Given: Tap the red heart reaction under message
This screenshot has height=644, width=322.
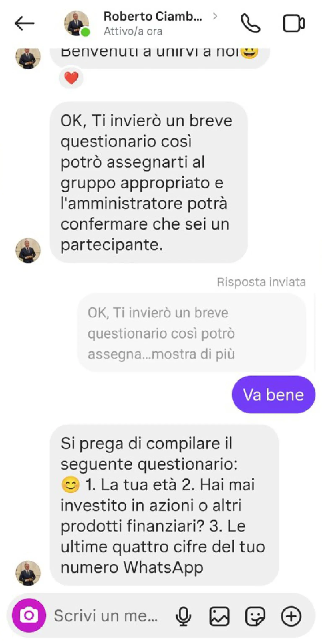Looking at the screenshot, I should [x=71, y=78].
